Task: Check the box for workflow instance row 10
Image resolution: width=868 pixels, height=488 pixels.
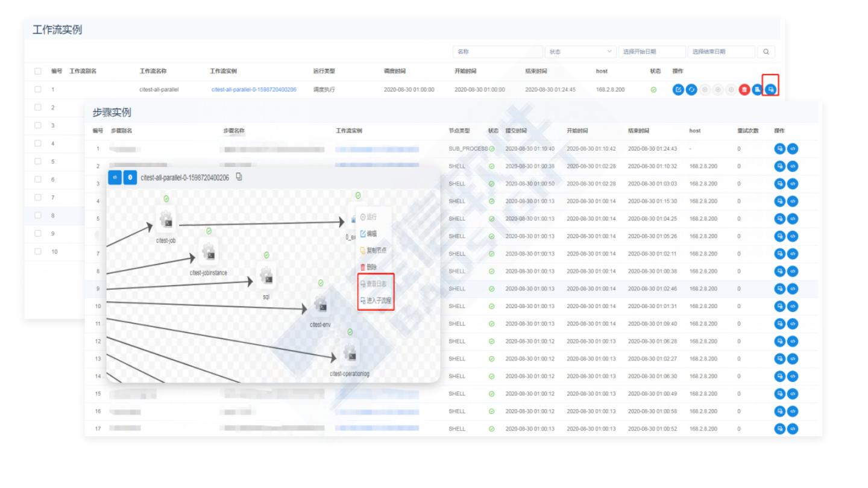Action: 38,251
